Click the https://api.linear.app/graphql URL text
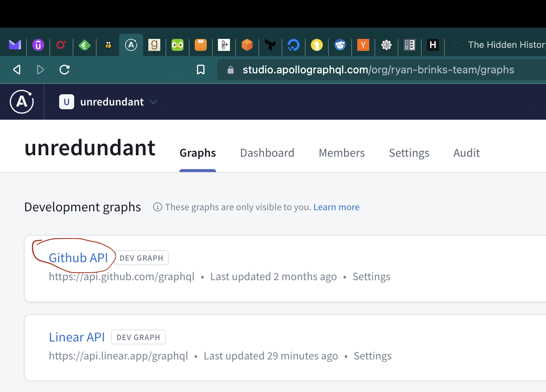The image size is (546, 392). coord(118,356)
